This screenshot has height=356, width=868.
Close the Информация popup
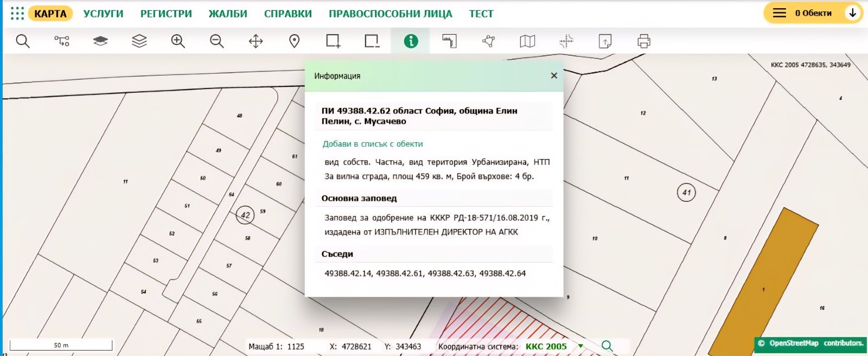click(x=554, y=76)
